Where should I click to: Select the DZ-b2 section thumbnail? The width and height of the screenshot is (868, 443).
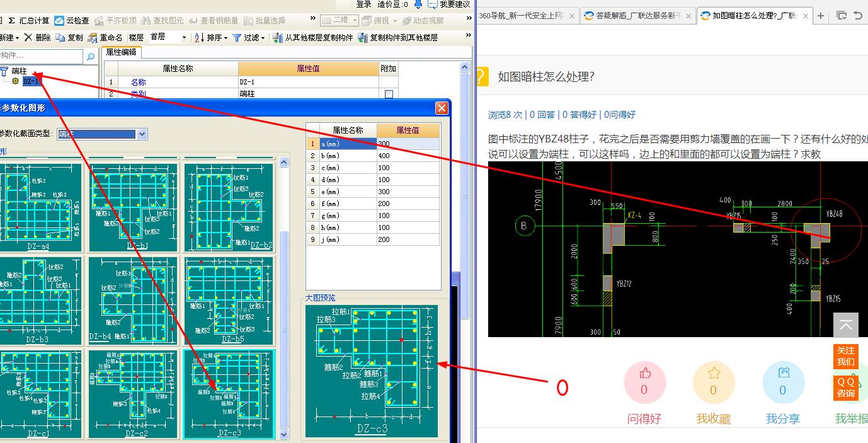[x=229, y=207]
